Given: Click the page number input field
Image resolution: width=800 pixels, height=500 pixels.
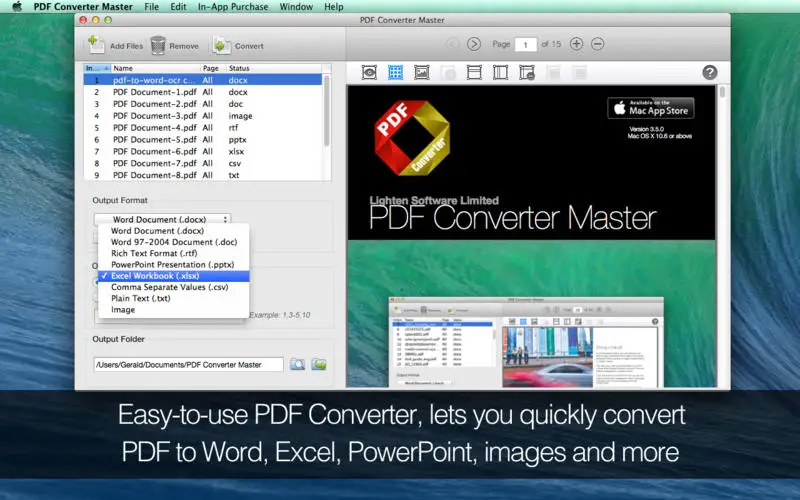Looking at the screenshot, I should point(526,44).
